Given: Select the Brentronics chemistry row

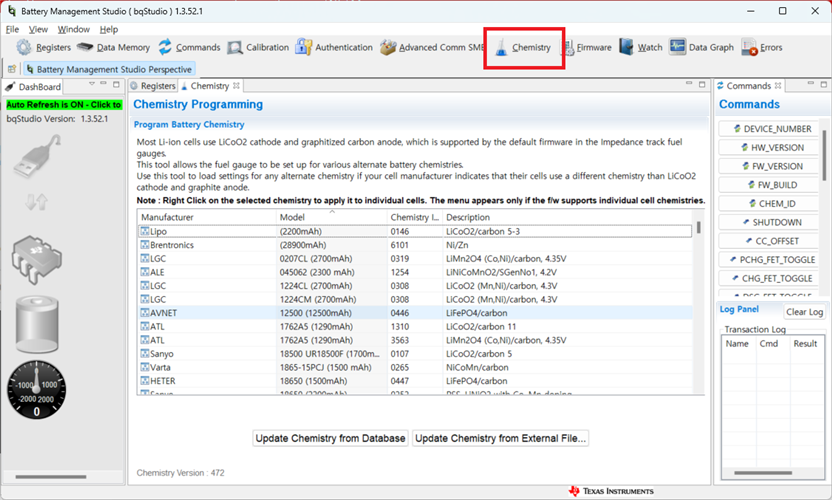Looking at the screenshot, I should coord(415,245).
